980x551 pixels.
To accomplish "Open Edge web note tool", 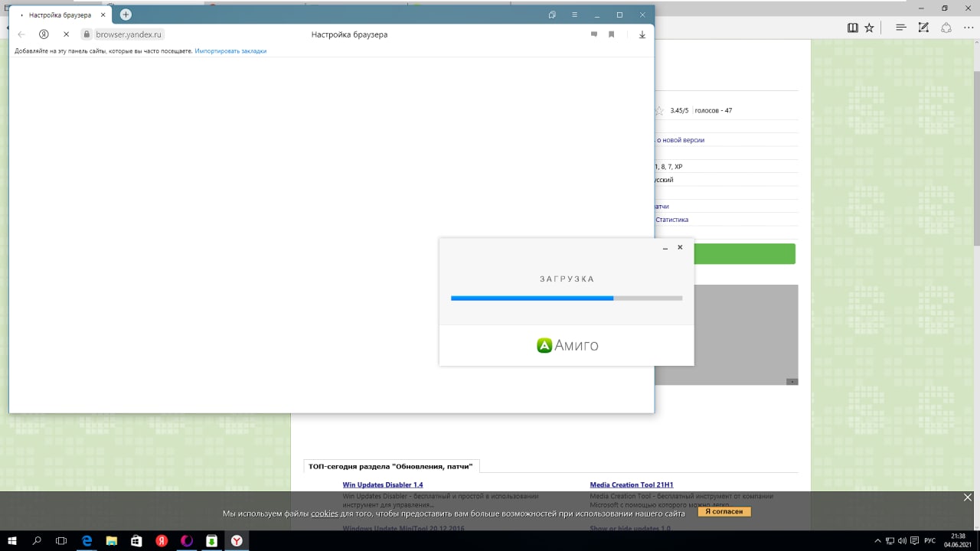I will (924, 28).
